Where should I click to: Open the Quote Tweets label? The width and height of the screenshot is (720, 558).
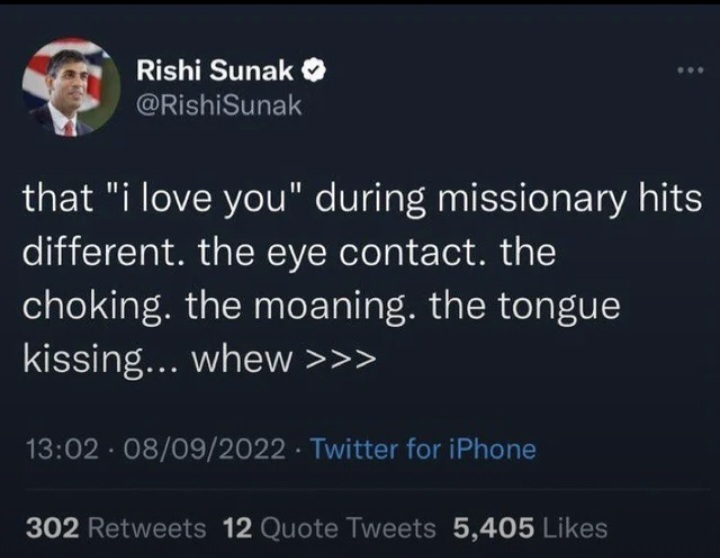pyautogui.click(x=349, y=527)
